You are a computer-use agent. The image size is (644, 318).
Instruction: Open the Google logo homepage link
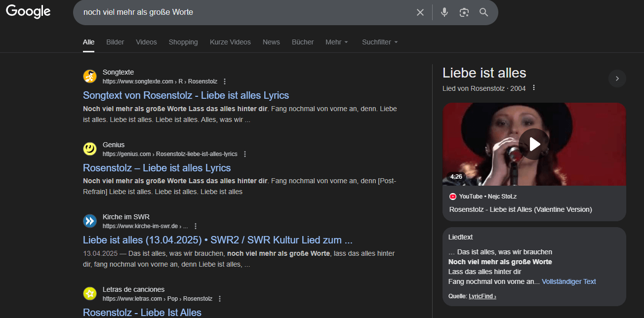(28, 11)
